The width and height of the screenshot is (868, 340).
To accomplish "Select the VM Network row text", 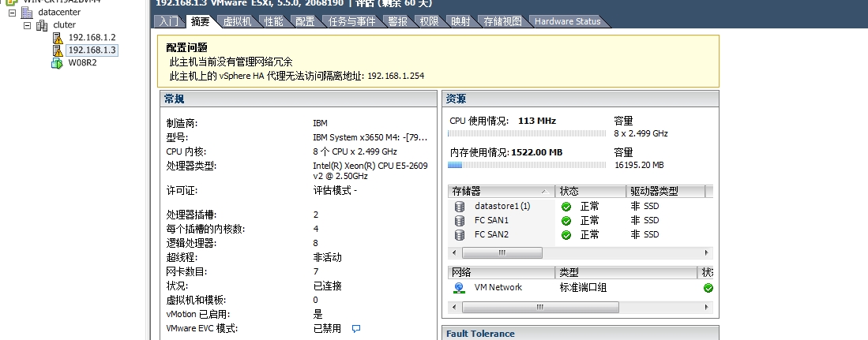I will click(x=498, y=287).
